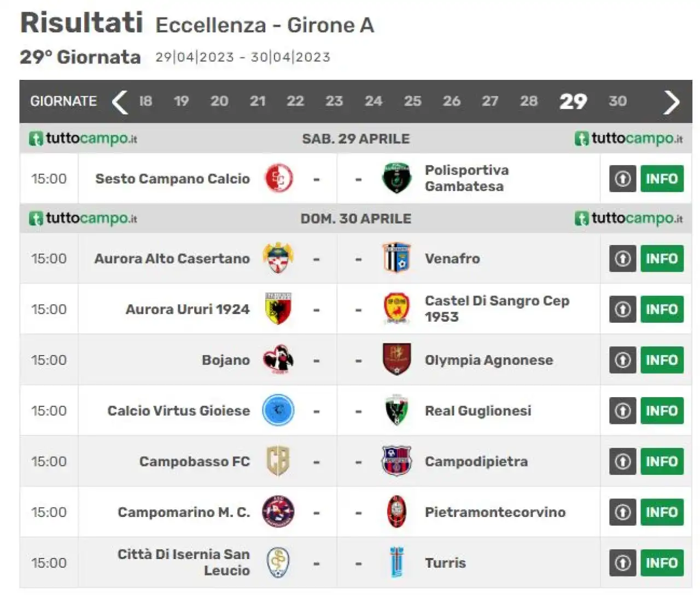Switch to giornata 30
Image resolution: width=700 pixels, height=599 pixels.
(617, 101)
